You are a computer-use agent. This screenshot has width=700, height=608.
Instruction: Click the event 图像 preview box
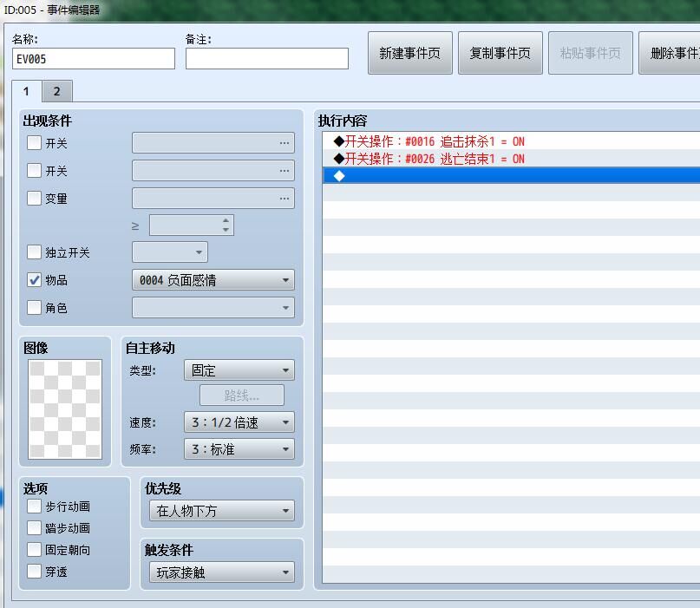tap(65, 409)
